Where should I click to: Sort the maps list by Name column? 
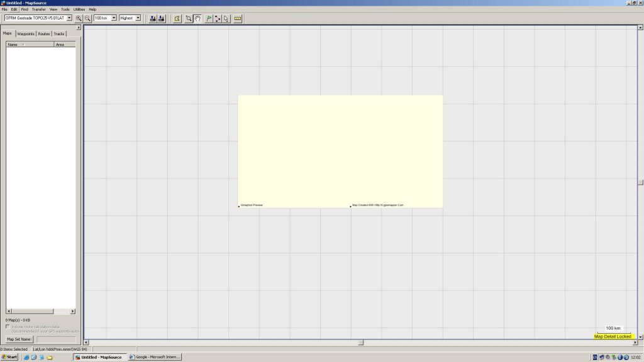click(x=30, y=45)
